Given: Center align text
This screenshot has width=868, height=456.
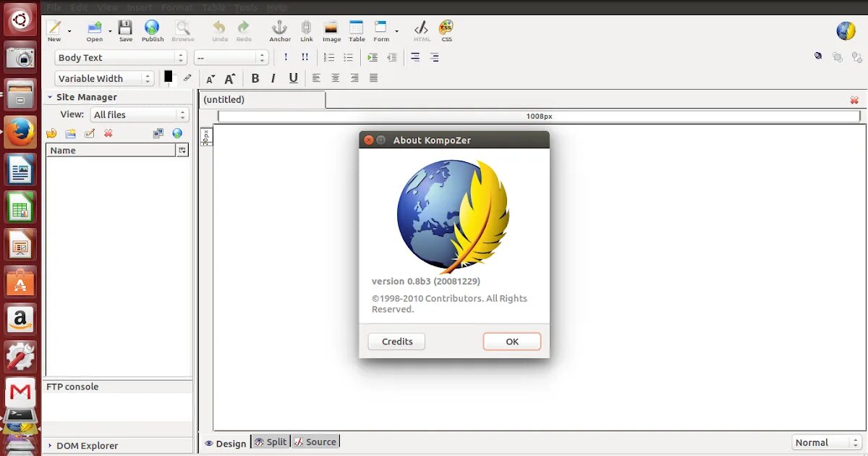Looking at the screenshot, I should point(336,78).
